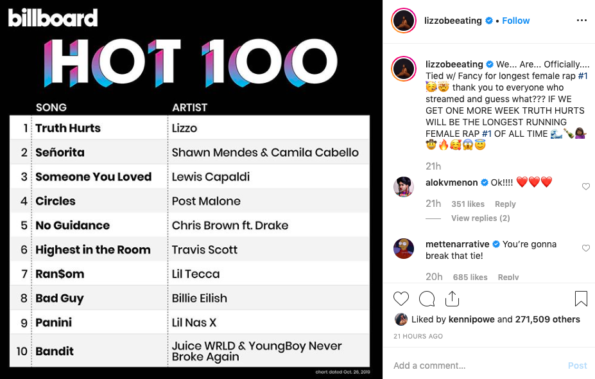Share the post via upload arrow icon

[x=452, y=299]
